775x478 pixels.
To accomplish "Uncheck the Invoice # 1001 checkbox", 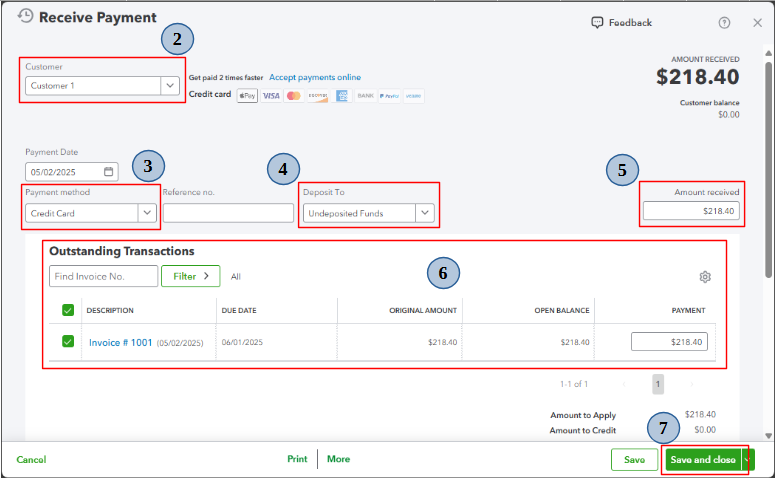I will tap(68, 341).
